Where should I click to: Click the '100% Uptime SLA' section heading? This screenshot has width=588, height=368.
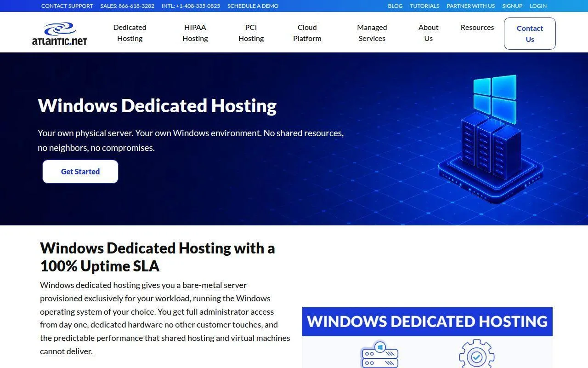(157, 257)
